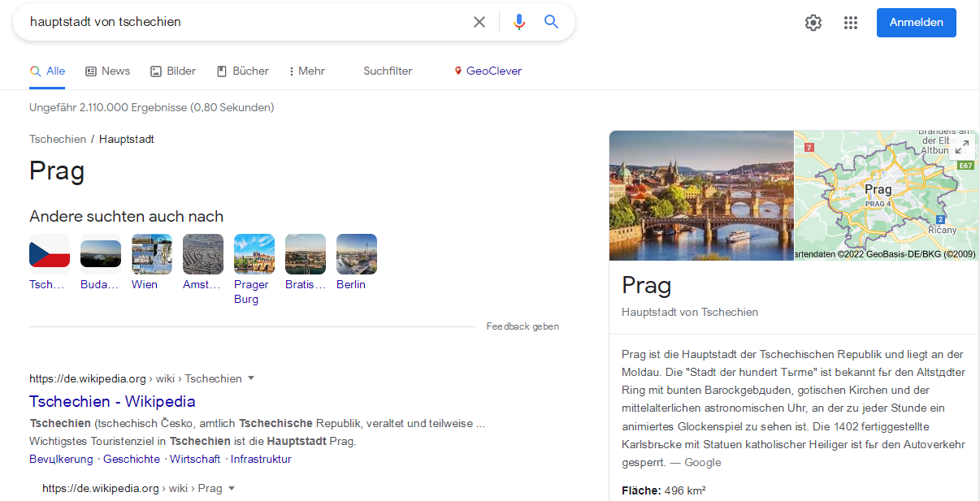The height and width of the screenshot is (501, 980).
Task: Click the Anmelden button
Action: coord(917,23)
